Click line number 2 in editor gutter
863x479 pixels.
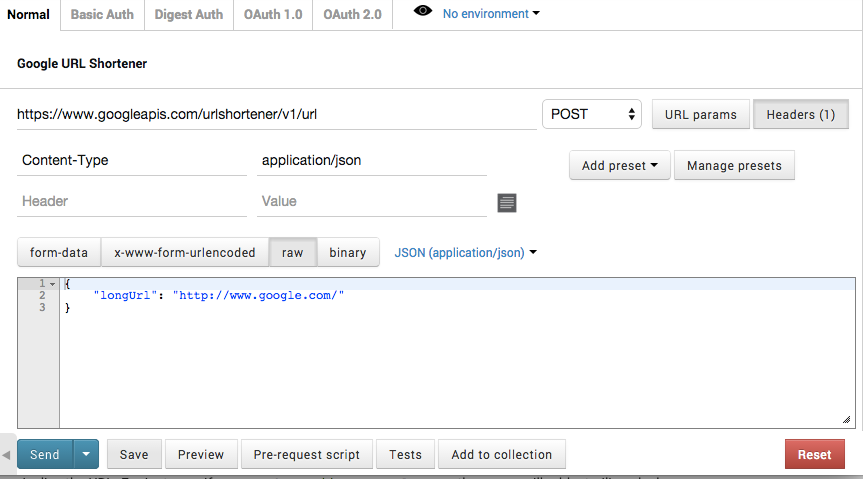(x=42, y=296)
